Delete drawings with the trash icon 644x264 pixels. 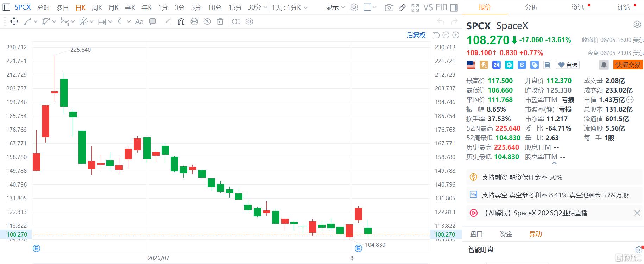(x=220, y=22)
